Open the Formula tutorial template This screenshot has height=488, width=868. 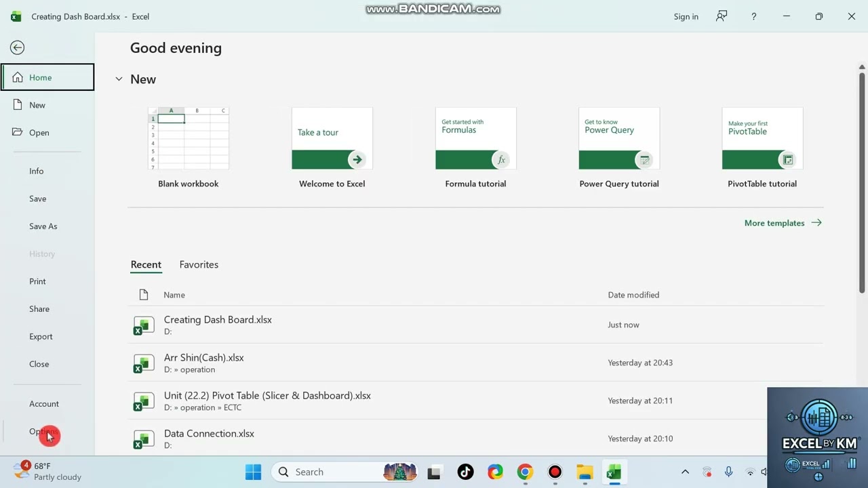coord(475,148)
